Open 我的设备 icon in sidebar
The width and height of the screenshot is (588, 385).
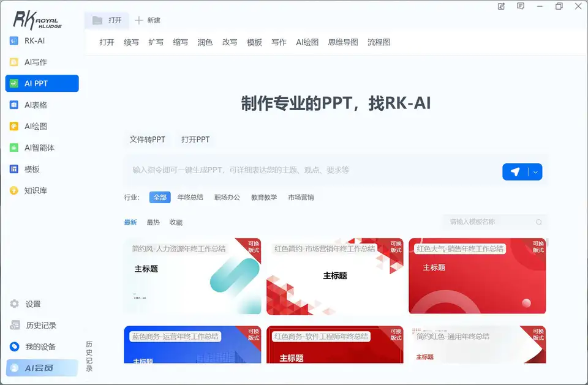(x=15, y=346)
